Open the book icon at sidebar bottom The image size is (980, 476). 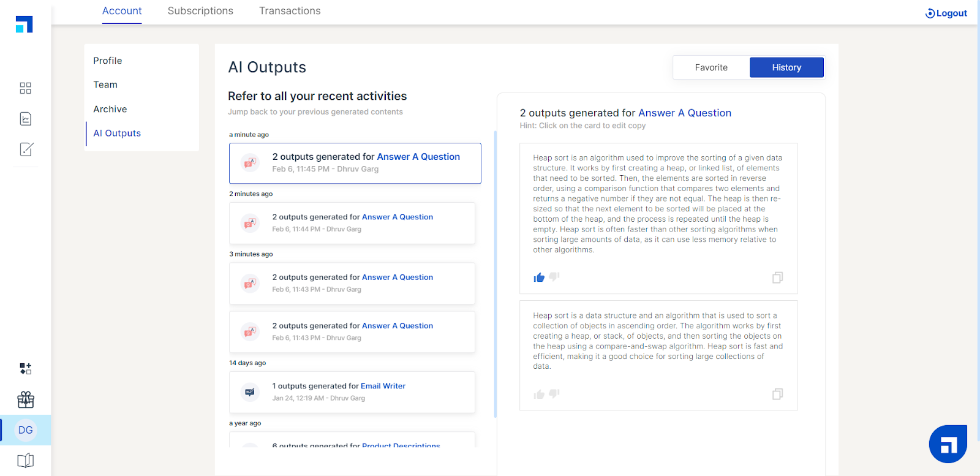coord(26,461)
